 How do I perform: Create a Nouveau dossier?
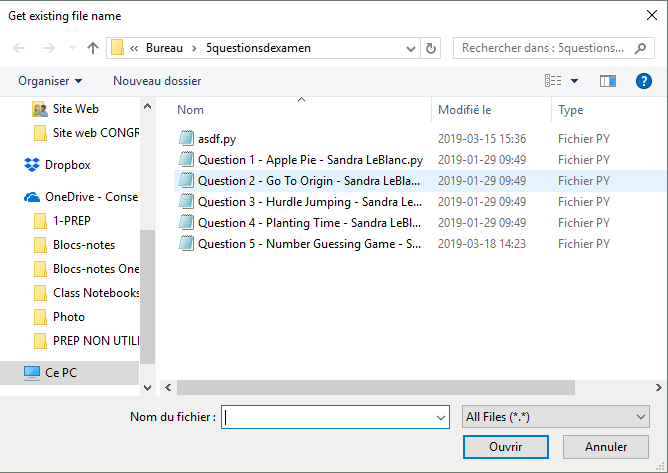click(x=157, y=81)
